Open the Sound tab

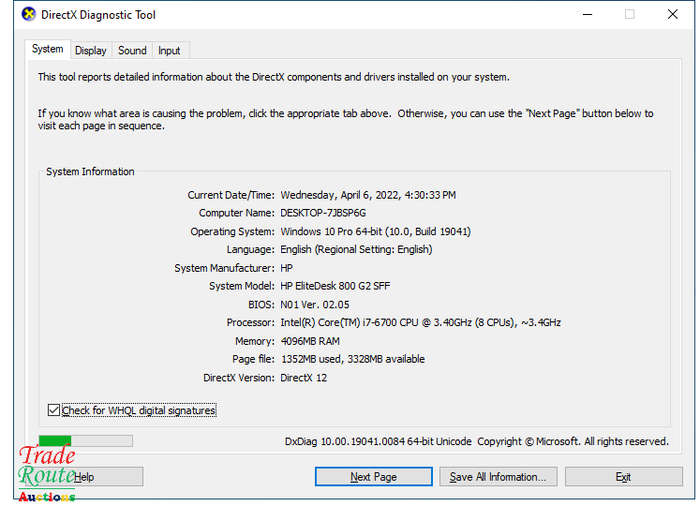[132, 50]
